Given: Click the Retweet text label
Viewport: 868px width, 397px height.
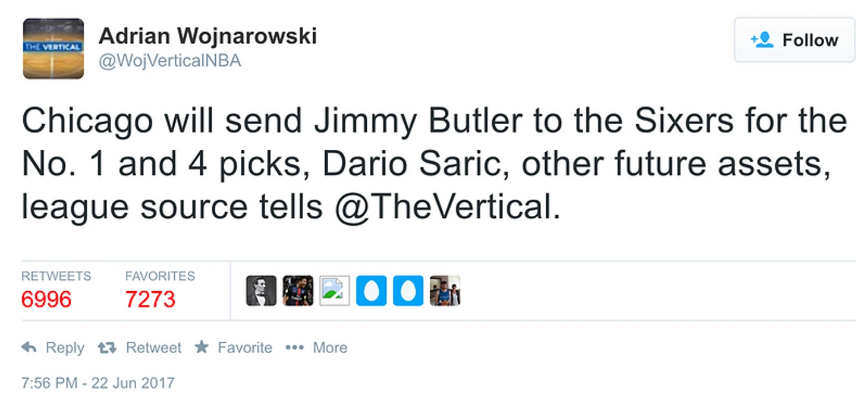Looking at the screenshot, I should coord(153,347).
